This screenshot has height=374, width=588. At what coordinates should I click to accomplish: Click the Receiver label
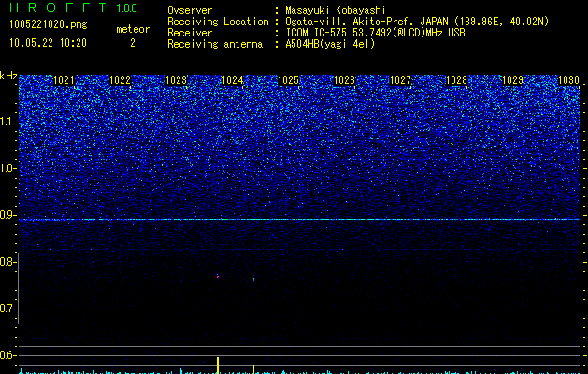[x=190, y=33]
